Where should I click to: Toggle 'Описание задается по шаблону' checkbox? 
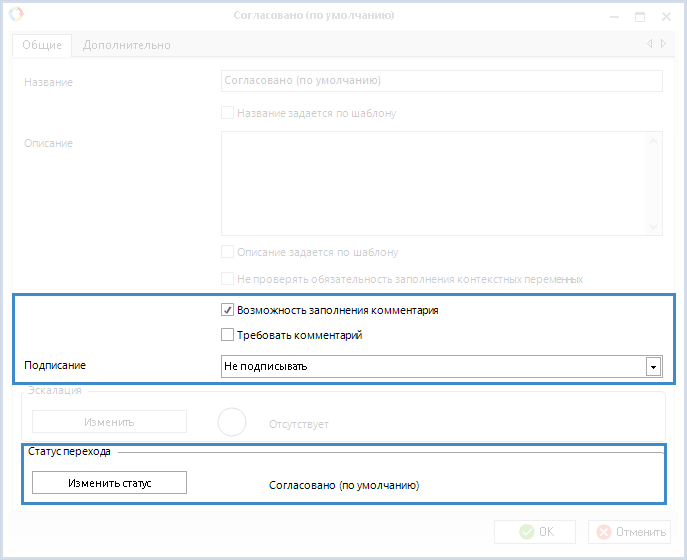(228, 252)
